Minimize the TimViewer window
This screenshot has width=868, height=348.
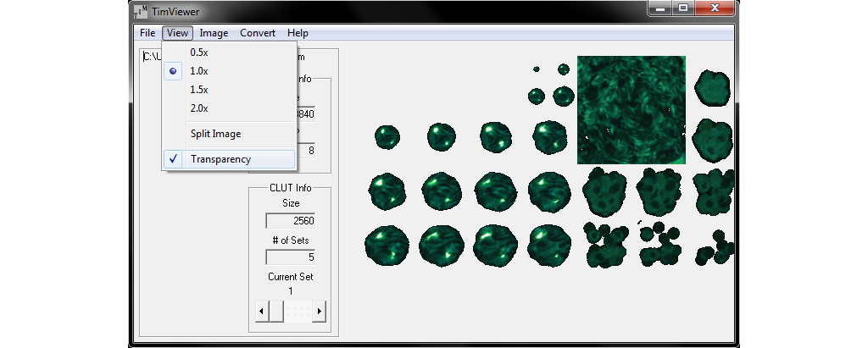659,8
